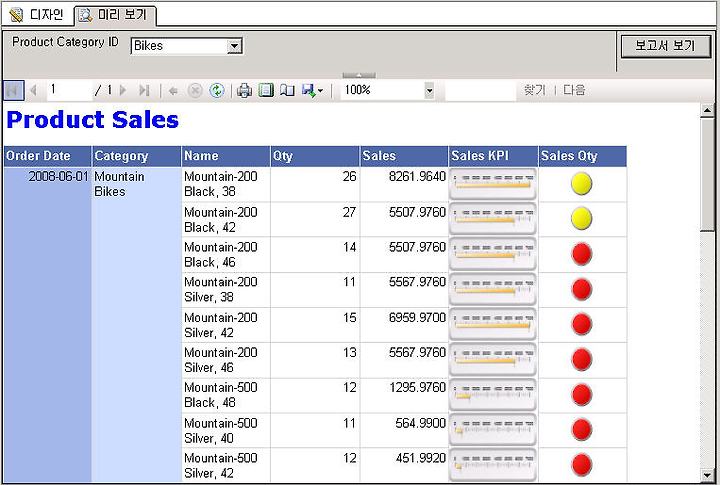
Task: Click red indicator for Mountain-200 Silver, 42
Action: 581,324
